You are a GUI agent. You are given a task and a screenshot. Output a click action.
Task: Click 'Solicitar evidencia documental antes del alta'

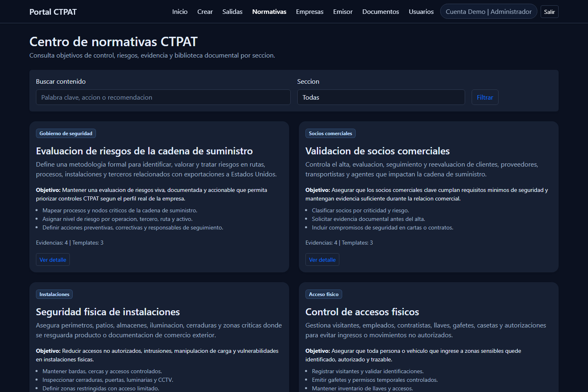click(x=368, y=219)
